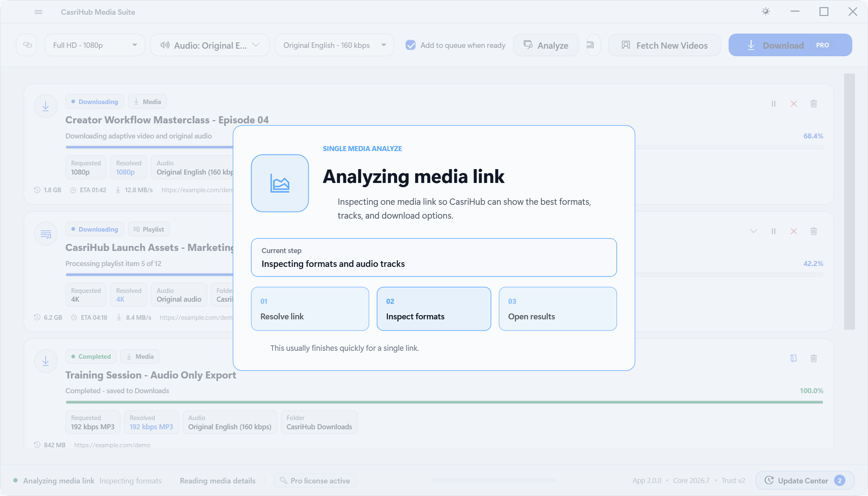Click download icon of Training Session item
This screenshot has height=496, width=868.
click(46, 361)
